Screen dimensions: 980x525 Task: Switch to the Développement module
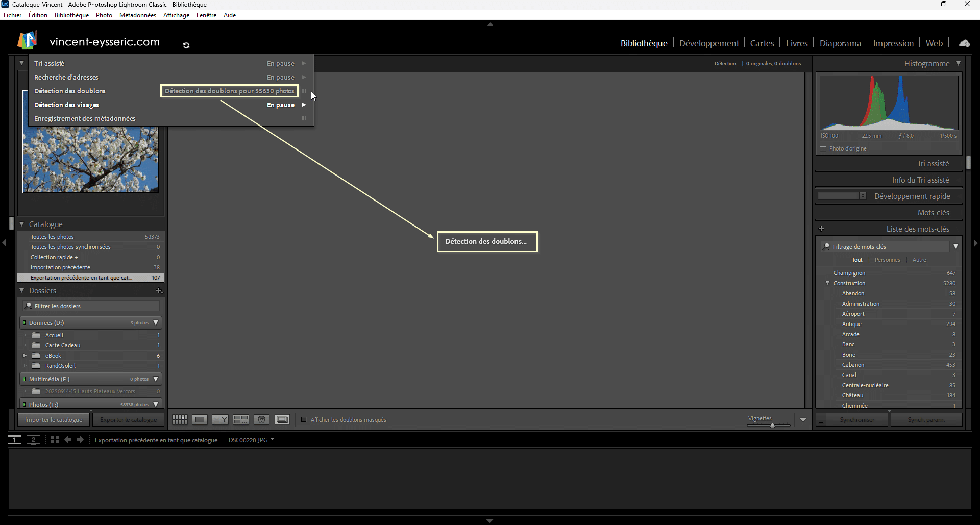709,43
